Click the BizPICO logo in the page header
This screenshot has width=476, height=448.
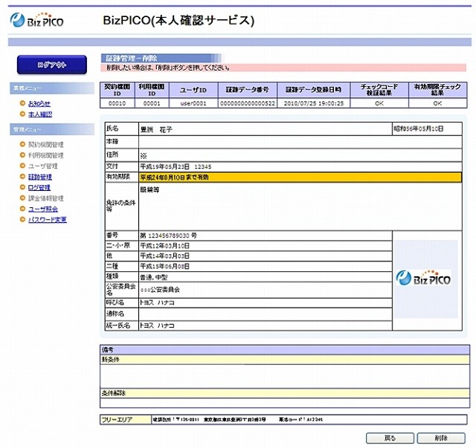point(36,20)
